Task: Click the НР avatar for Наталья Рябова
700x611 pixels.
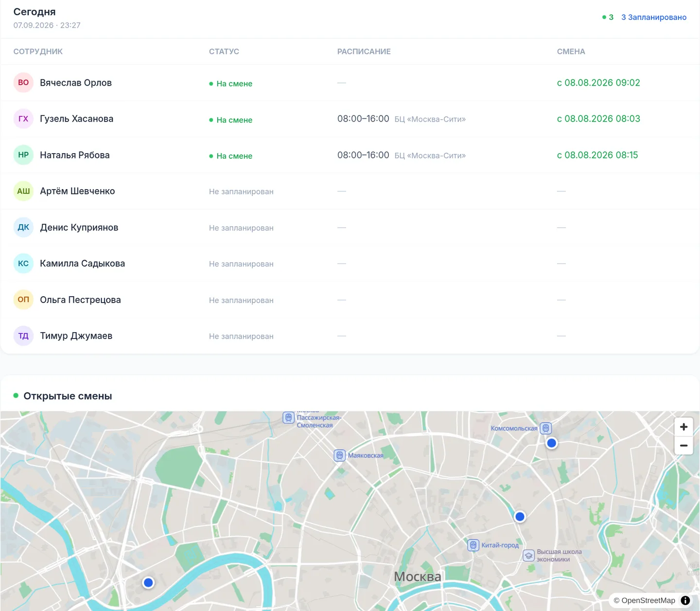Action: tap(23, 155)
